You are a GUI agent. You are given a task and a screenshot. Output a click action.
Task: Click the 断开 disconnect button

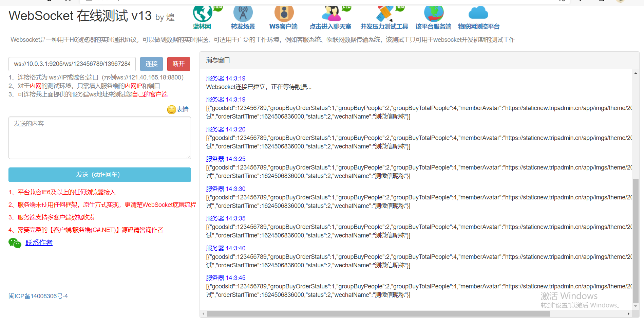click(178, 64)
